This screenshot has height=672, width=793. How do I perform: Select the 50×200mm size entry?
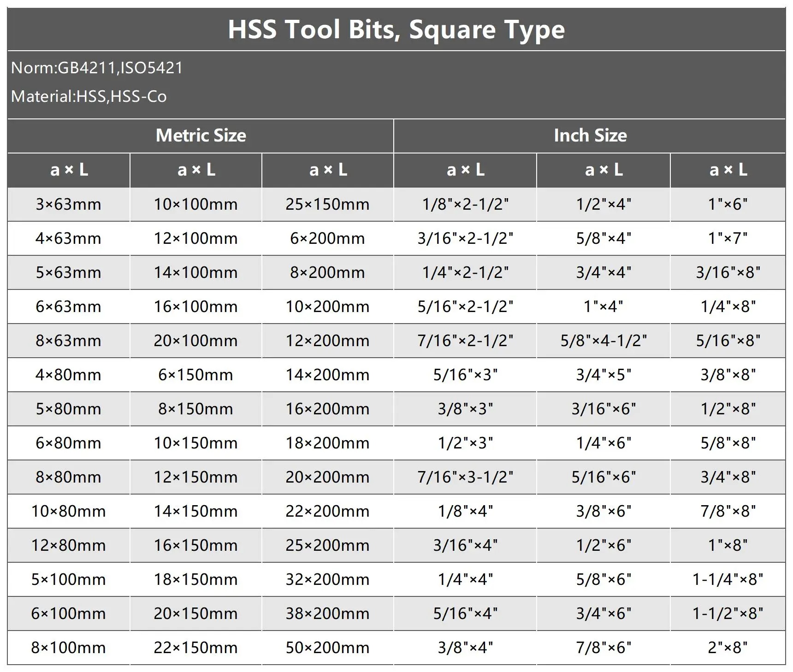click(328, 648)
